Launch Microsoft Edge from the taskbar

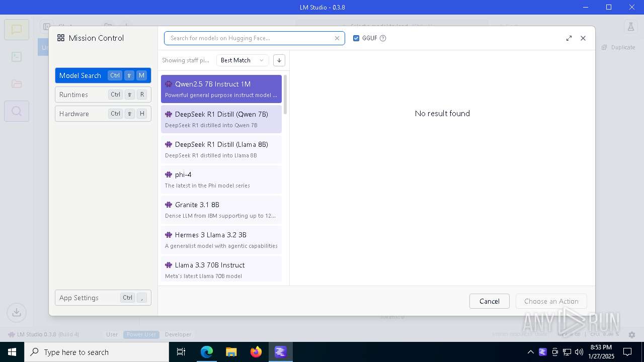tap(207, 352)
